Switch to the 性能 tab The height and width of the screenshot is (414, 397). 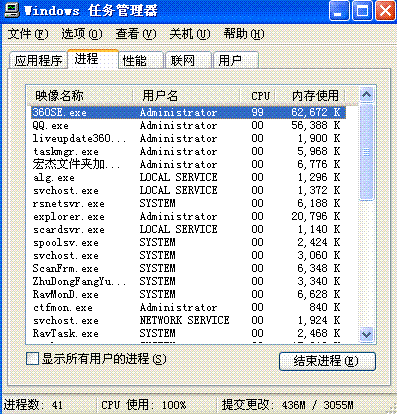pos(141,60)
